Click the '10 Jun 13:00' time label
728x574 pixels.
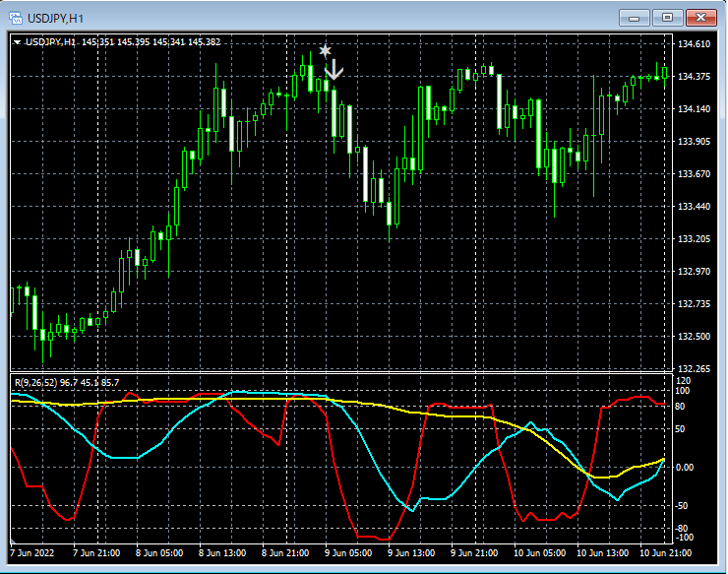pos(603,553)
